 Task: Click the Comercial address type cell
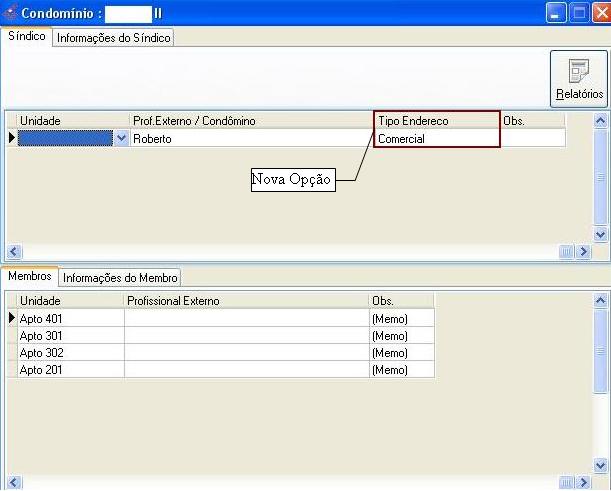point(437,139)
